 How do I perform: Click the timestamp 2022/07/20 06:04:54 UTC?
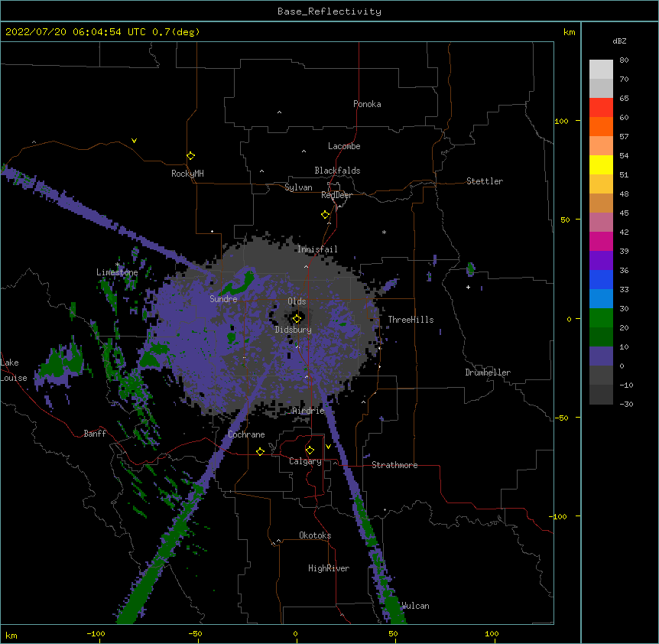tap(75, 32)
